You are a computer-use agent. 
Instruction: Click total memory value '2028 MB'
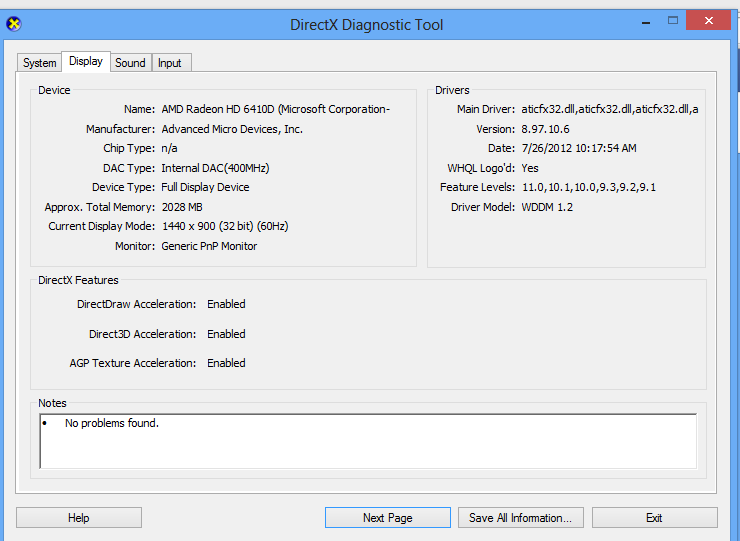coord(182,207)
